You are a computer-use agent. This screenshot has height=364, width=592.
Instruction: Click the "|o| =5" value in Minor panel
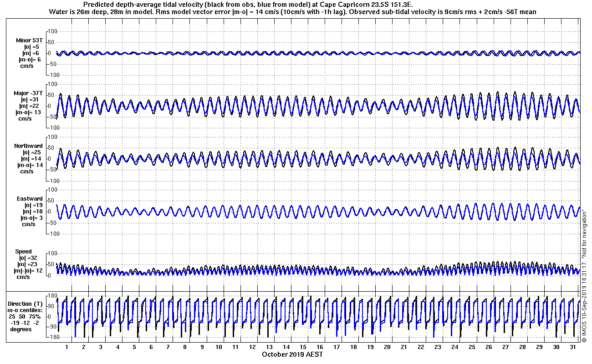(x=31, y=47)
